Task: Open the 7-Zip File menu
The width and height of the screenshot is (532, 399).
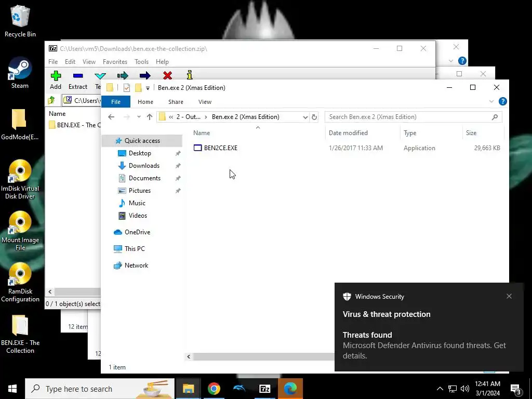Action: click(x=53, y=62)
